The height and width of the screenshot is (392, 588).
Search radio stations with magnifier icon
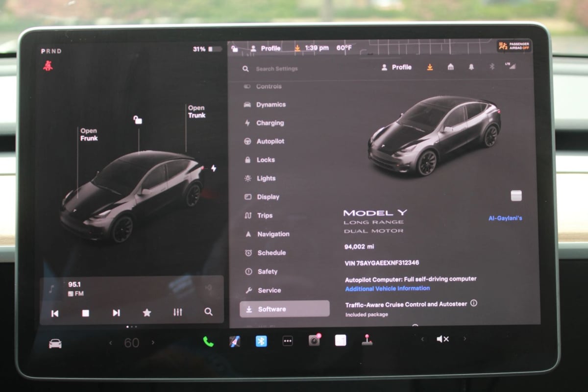(x=208, y=312)
